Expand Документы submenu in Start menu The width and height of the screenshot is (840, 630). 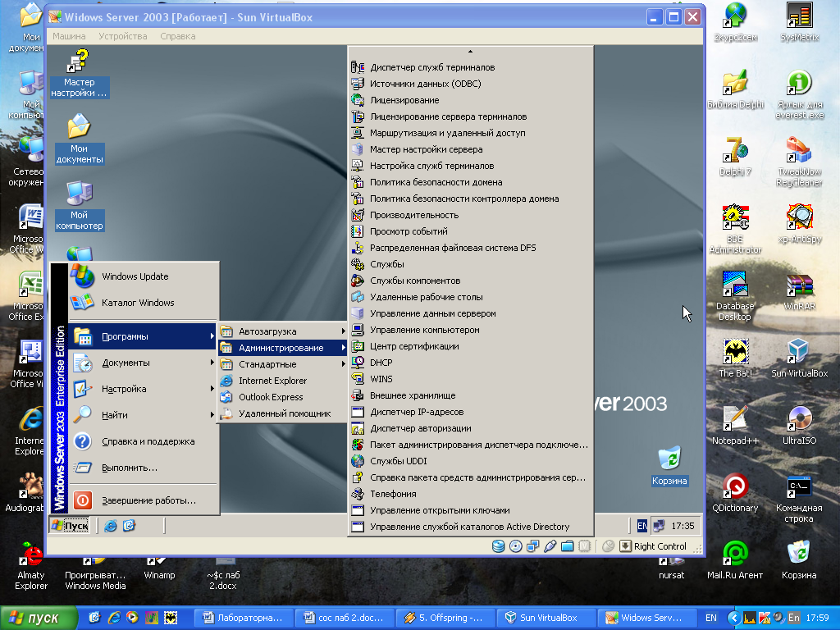[x=144, y=363]
